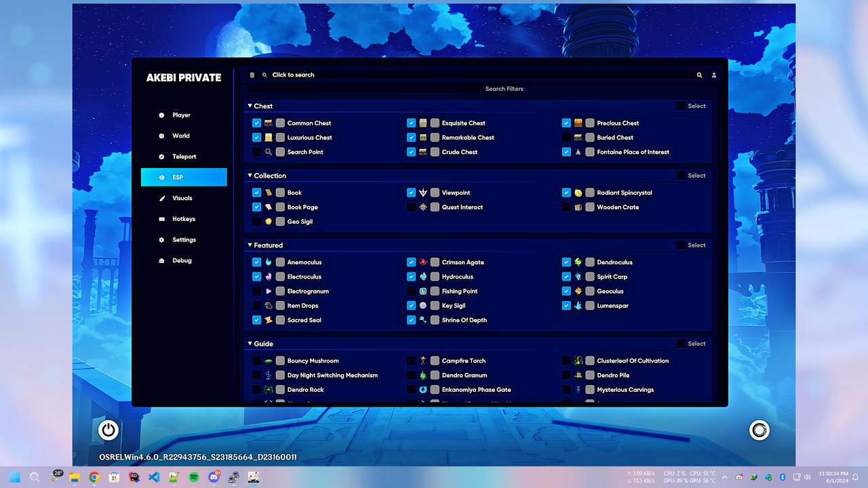This screenshot has width=868, height=488.
Task: Click the "Clusterleaf Of Cultivation" label
Action: coord(633,361)
